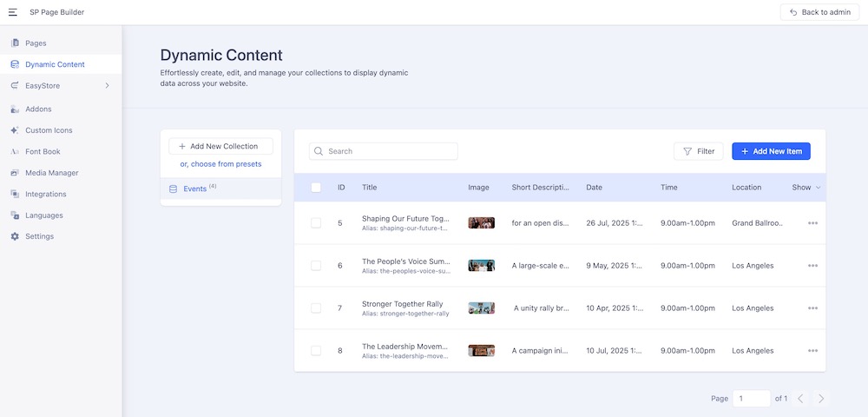Open the Settings gear item

39,236
